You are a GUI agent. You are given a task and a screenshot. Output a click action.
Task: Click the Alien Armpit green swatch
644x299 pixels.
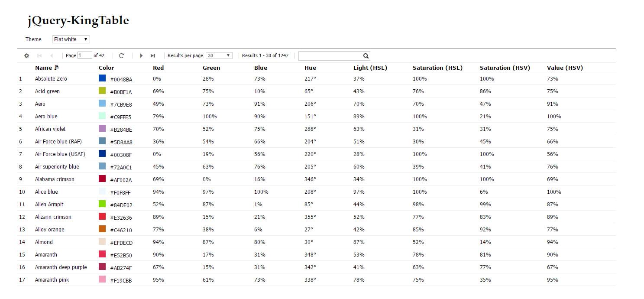pos(102,204)
